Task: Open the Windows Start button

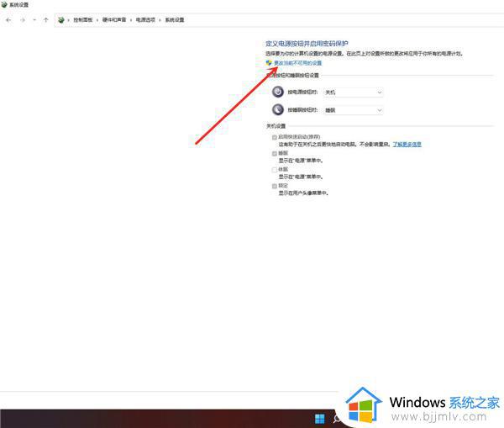Action: point(319,418)
